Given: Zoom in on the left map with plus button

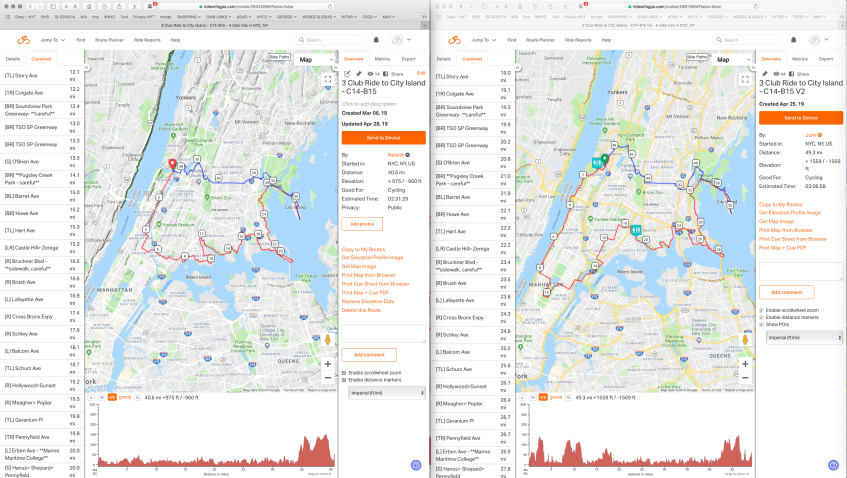Looking at the screenshot, I should tap(327, 364).
